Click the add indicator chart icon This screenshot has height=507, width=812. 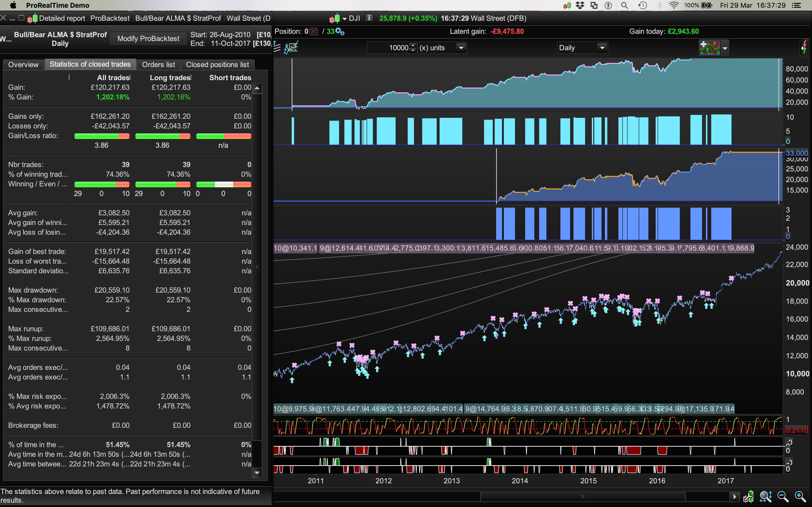pos(709,48)
